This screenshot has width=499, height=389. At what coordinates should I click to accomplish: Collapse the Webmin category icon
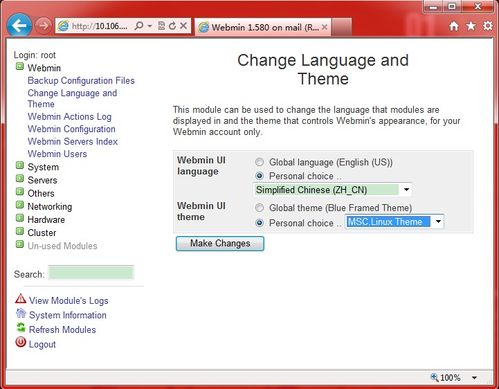20,66
